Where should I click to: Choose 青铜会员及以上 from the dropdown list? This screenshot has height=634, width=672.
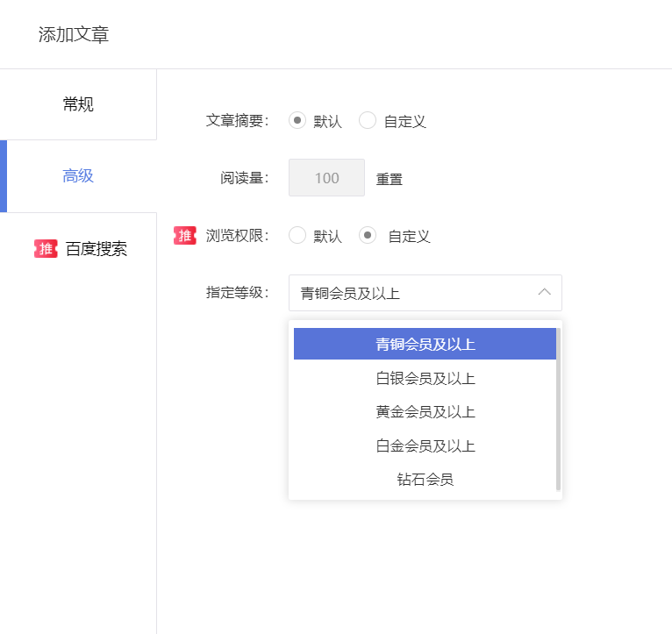pos(425,344)
